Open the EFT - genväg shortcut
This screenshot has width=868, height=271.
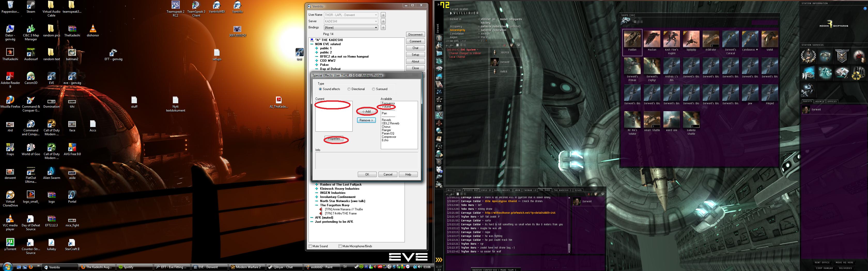tap(113, 54)
